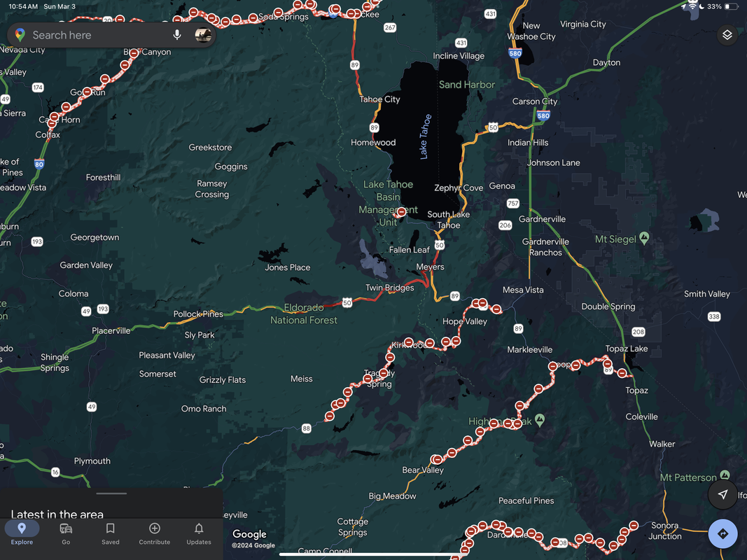Viewport: 747px width, 560px height.
Task: Center map on my location arrow
Action: coord(722,494)
